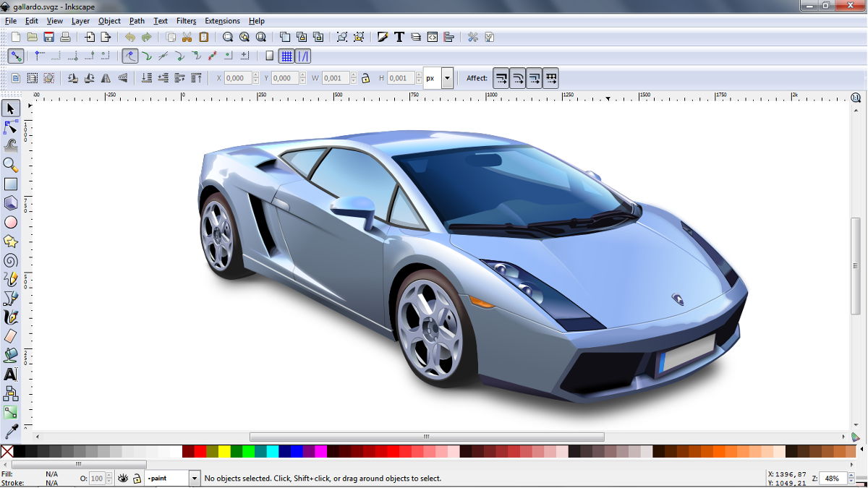868x488 pixels.
Task: Select the Spiral tool
Action: (10, 260)
